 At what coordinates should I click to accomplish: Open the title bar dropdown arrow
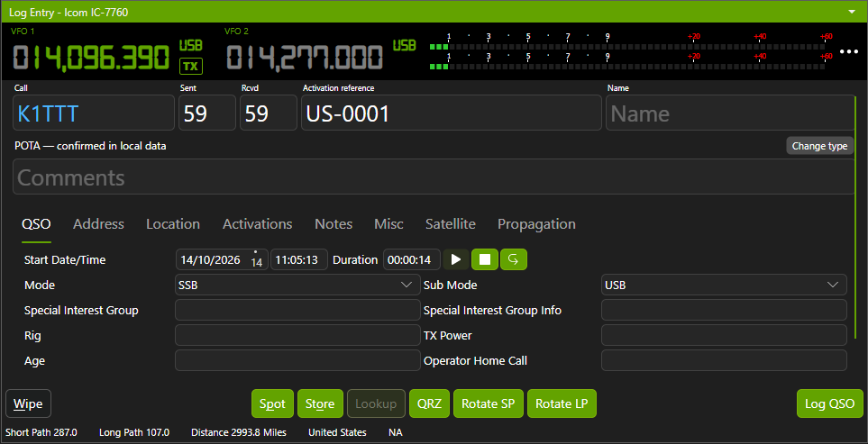point(853,11)
